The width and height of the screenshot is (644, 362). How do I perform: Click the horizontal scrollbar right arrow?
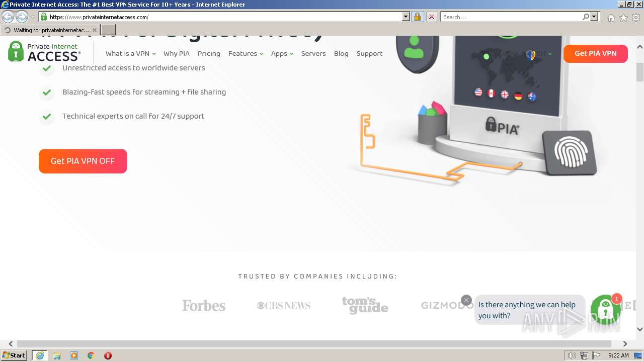coord(625,344)
